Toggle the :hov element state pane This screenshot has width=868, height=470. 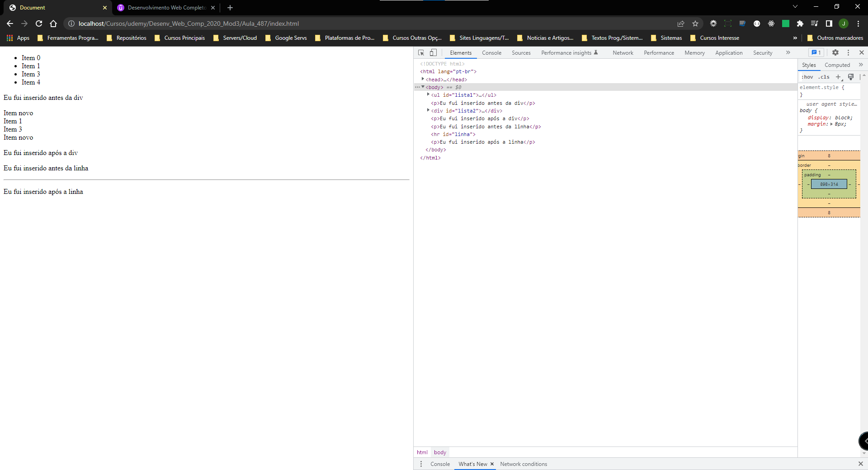(x=807, y=77)
